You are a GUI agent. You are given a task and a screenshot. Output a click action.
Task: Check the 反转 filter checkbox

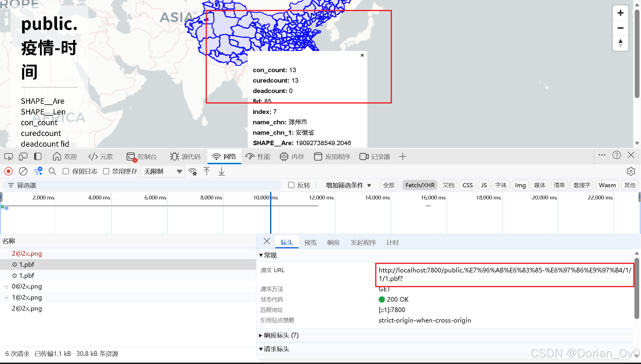(292, 185)
